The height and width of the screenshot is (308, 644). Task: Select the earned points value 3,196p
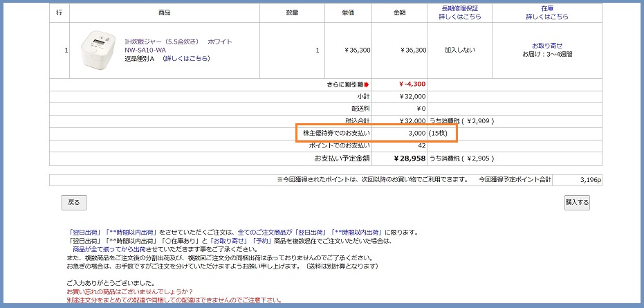[591, 180]
